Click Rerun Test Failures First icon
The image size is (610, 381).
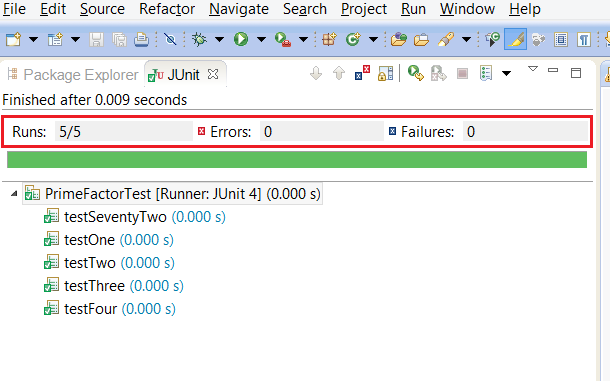click(x=439, y=73)
